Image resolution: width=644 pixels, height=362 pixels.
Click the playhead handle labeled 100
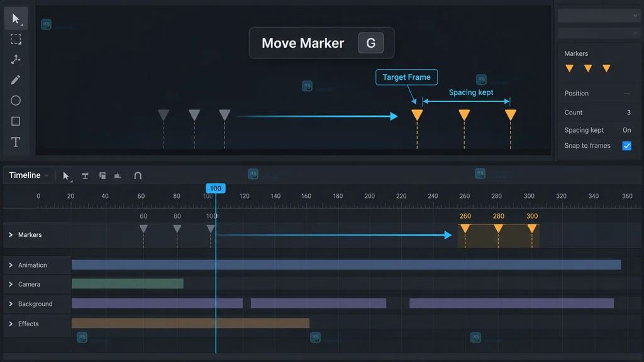(x=216, y=189)
